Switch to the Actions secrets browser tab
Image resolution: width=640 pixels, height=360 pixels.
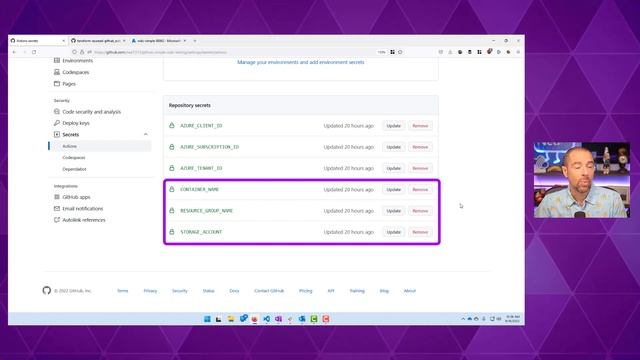click(38, 41)
